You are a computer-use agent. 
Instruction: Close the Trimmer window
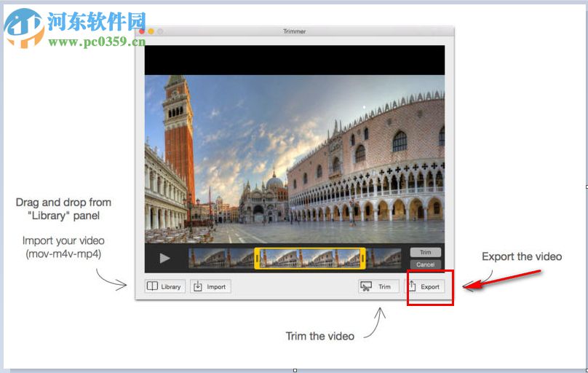point(142,31)
